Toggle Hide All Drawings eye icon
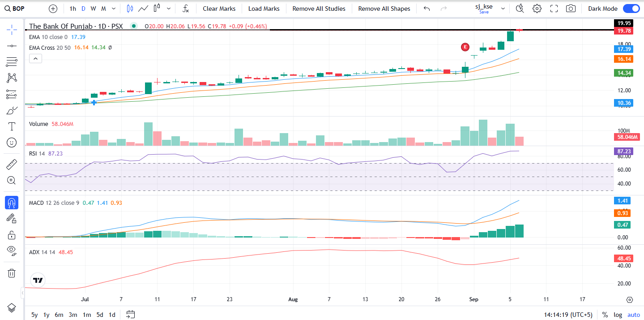 pyautogui.click(x=12, y=250)
